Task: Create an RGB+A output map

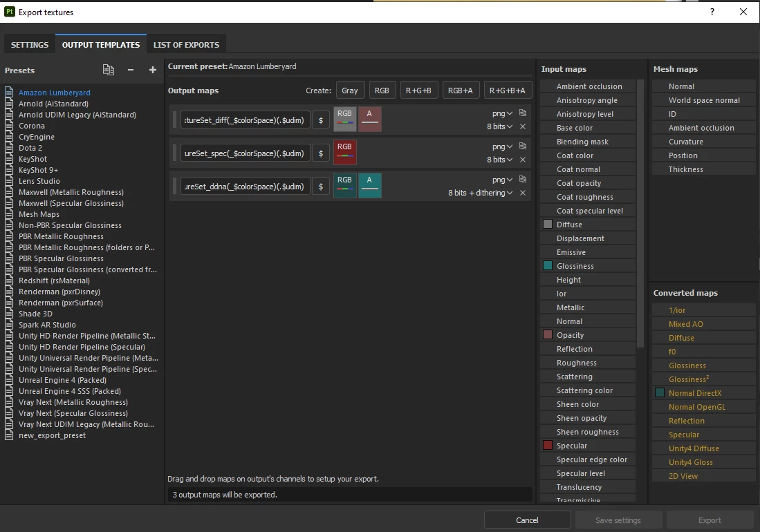Action: pos(460,91)
